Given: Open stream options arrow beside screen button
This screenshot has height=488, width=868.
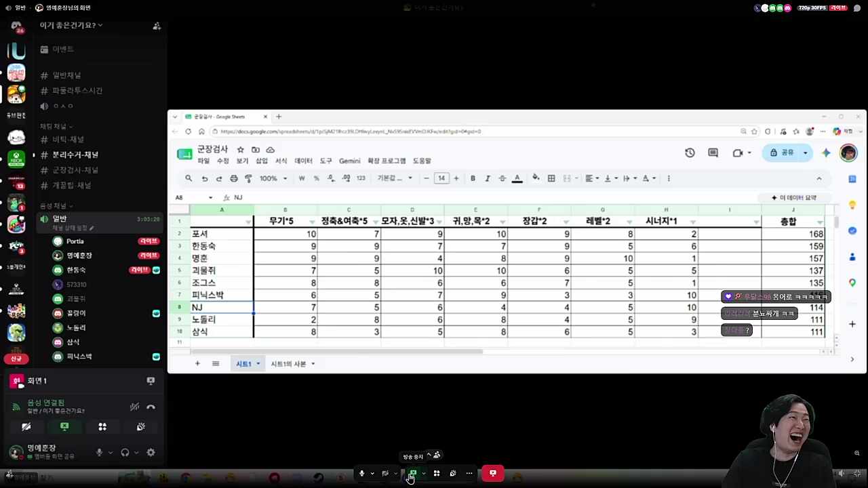Looking at the screenshot, I should [x=424, y=473].
